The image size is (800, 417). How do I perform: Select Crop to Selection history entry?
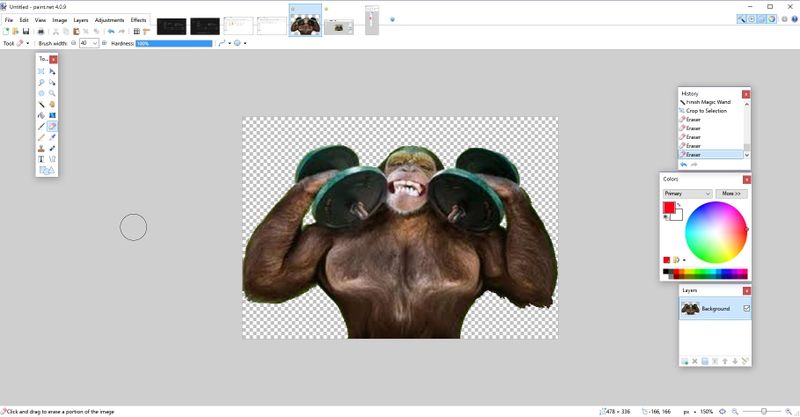pos(706,111)
